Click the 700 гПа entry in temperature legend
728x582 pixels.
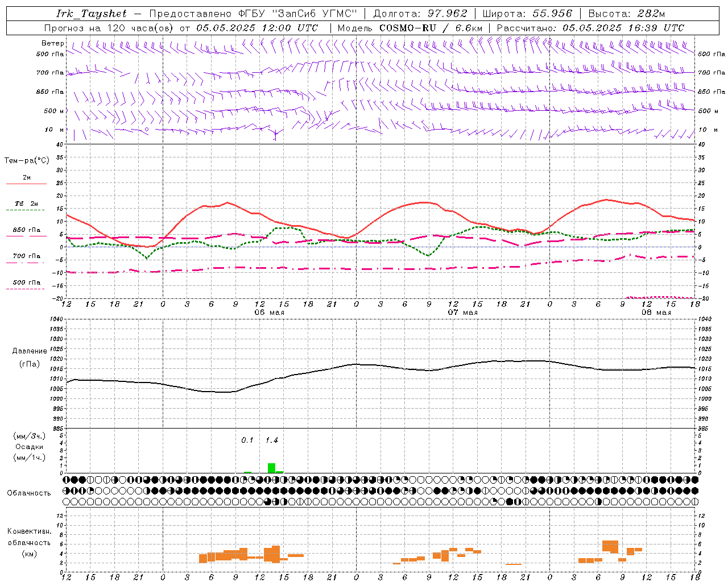[27, 256]
